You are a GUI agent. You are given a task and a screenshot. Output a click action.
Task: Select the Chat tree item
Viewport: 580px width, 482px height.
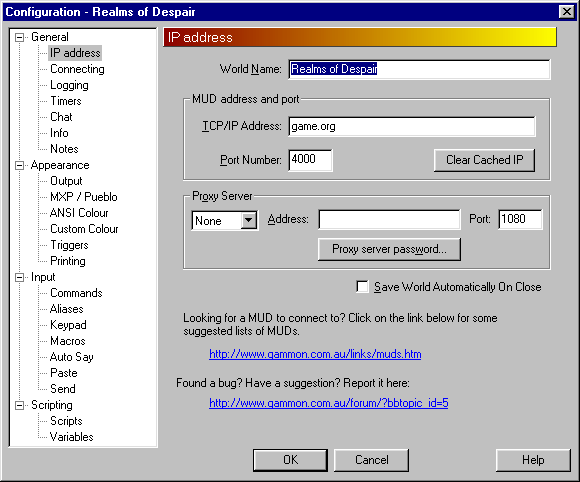pyautogui.click(x=61, y=117)
